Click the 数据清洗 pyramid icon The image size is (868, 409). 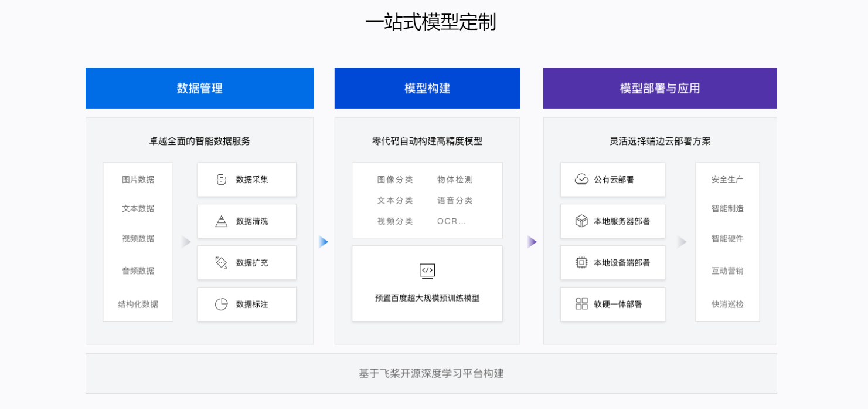[221, 221]
